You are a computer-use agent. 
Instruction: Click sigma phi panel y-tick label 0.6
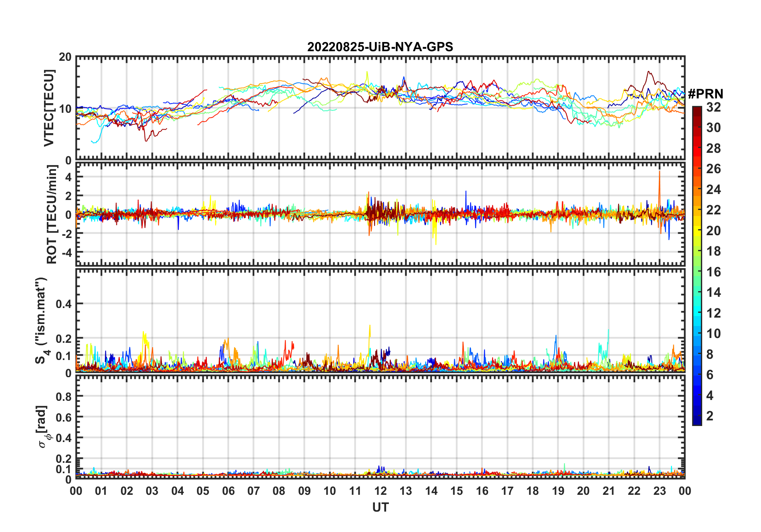click(64, 418)
